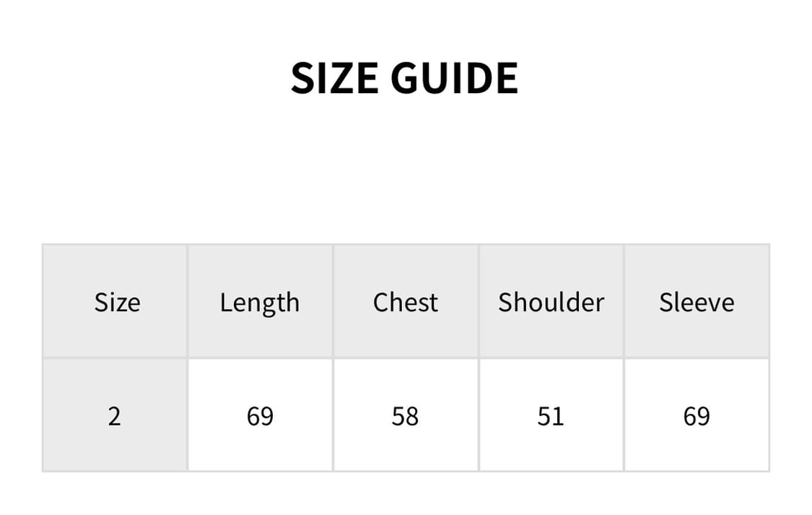Highlight the "Shoulder" header text
Viewport: 812px width, 515px height.
(x=551, y=302)
